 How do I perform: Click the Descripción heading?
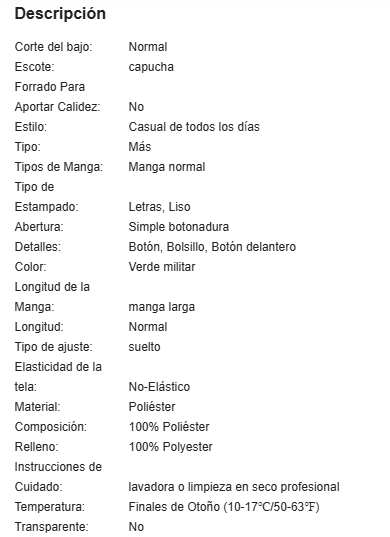(60, 14)
